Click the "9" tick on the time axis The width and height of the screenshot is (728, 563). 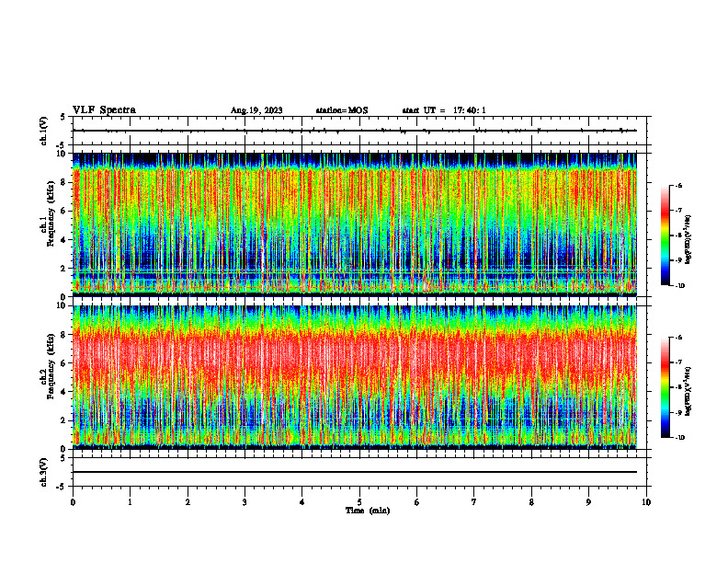click(588, 502)
